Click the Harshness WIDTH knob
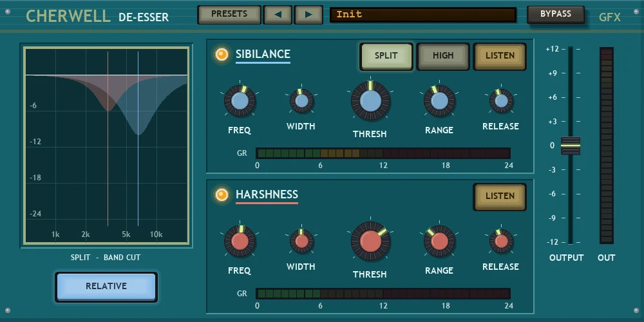This screenshot has height=322, width=644. (x=302, y=241)
